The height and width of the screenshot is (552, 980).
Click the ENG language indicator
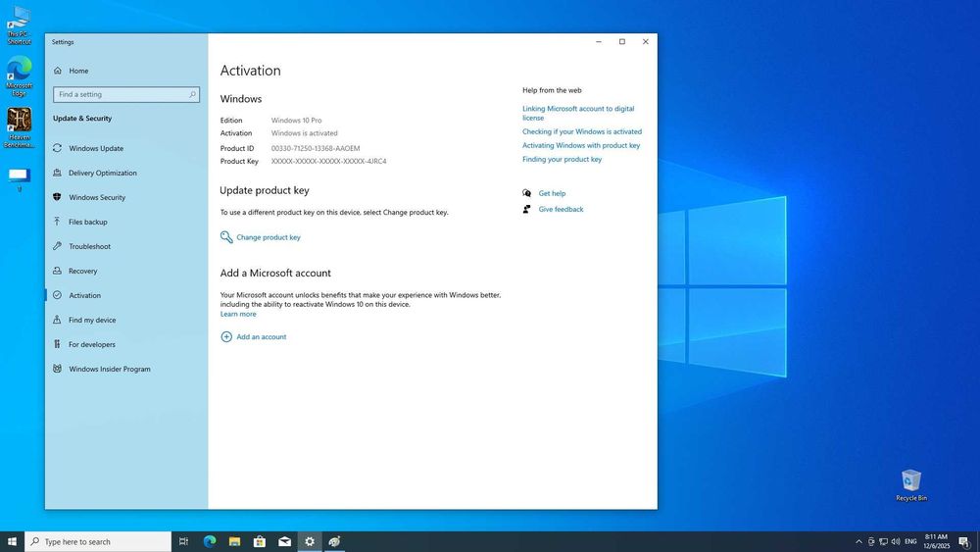910,541
